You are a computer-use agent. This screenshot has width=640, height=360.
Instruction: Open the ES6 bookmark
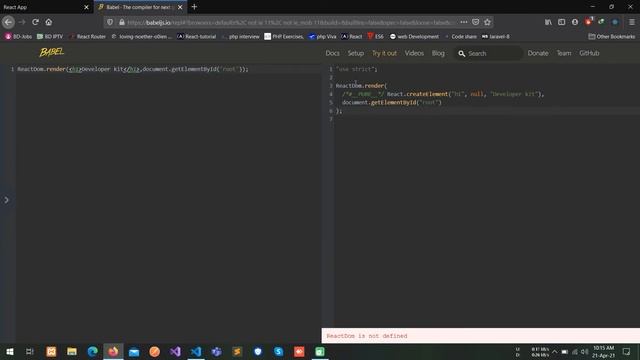[376, 36]
